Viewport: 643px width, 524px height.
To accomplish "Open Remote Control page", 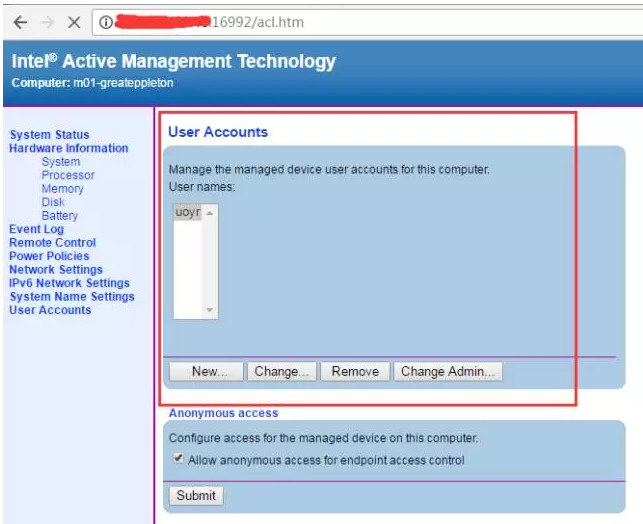I will coord(52,242).
